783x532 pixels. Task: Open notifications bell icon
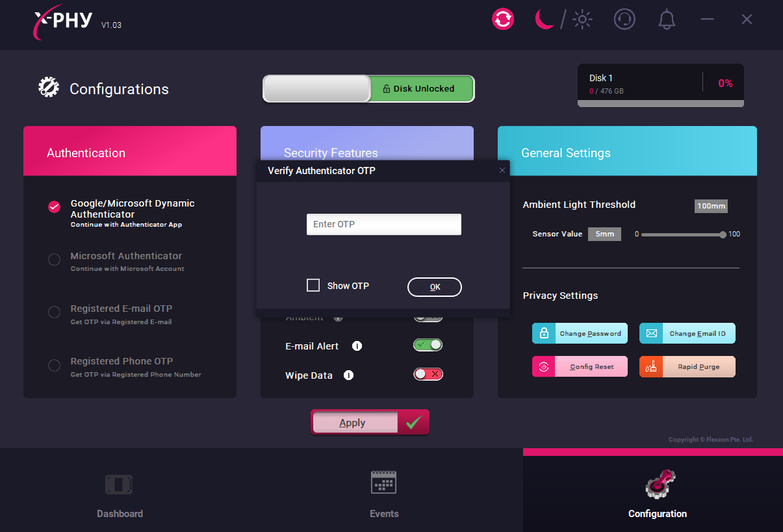pyautogui.click(x=667, y=19)
